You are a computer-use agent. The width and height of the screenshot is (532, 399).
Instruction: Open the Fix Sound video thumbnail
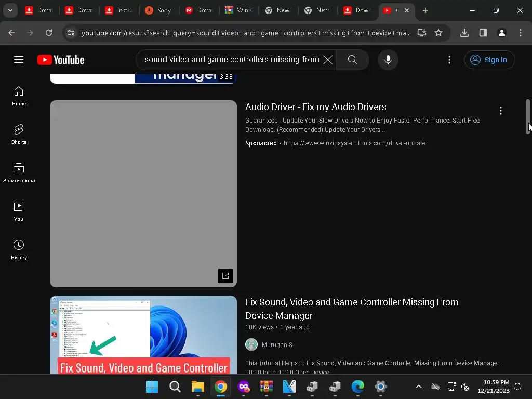pyautogui.click(x=143, y=335)
